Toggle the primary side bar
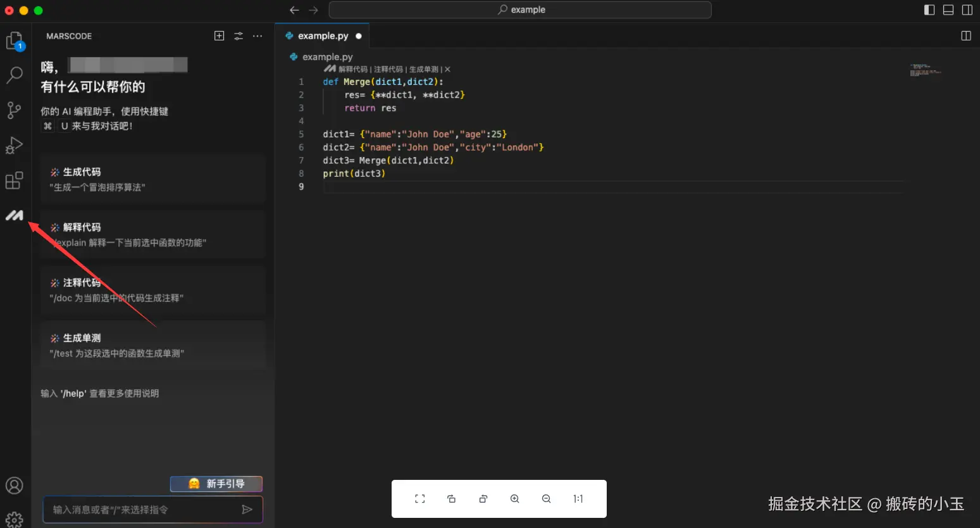 point(929,9)
